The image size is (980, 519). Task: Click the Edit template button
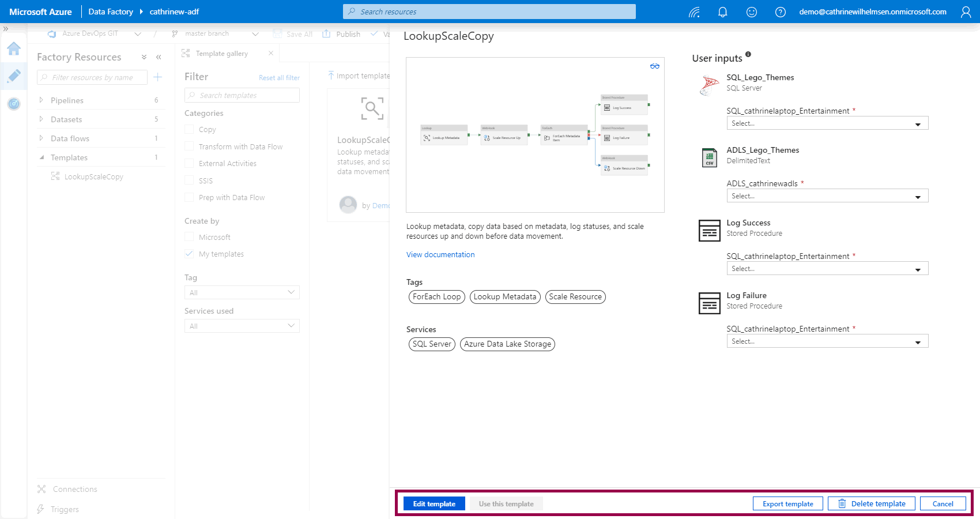(x=434, y=503)
